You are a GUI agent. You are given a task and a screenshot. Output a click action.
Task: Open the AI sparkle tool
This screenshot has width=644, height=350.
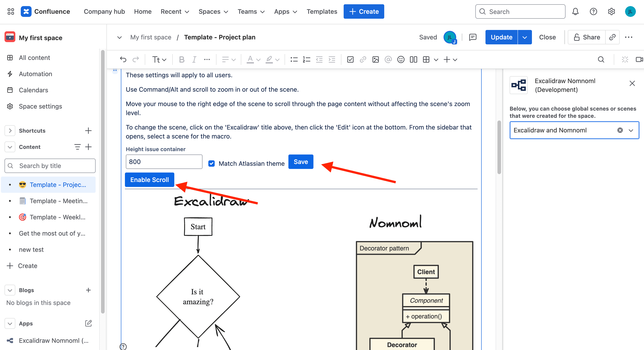click(625, 59)
